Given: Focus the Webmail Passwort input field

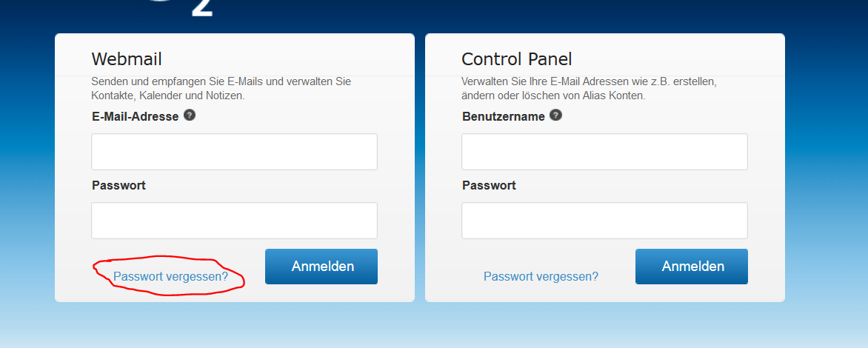Looking at the screenshot, I should coord(234,220).
